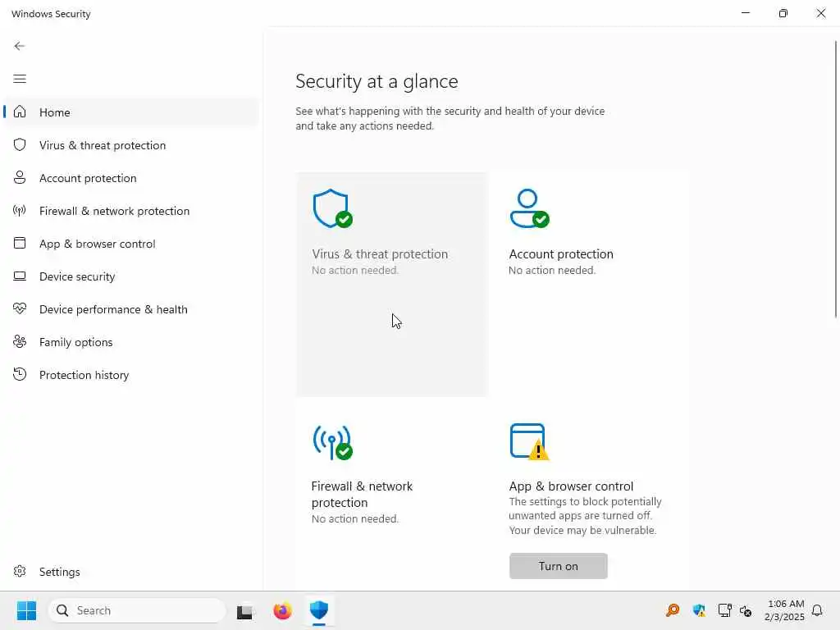Click the network display tray icon
The width and height of the screenshot is (840, 630).
724,610
